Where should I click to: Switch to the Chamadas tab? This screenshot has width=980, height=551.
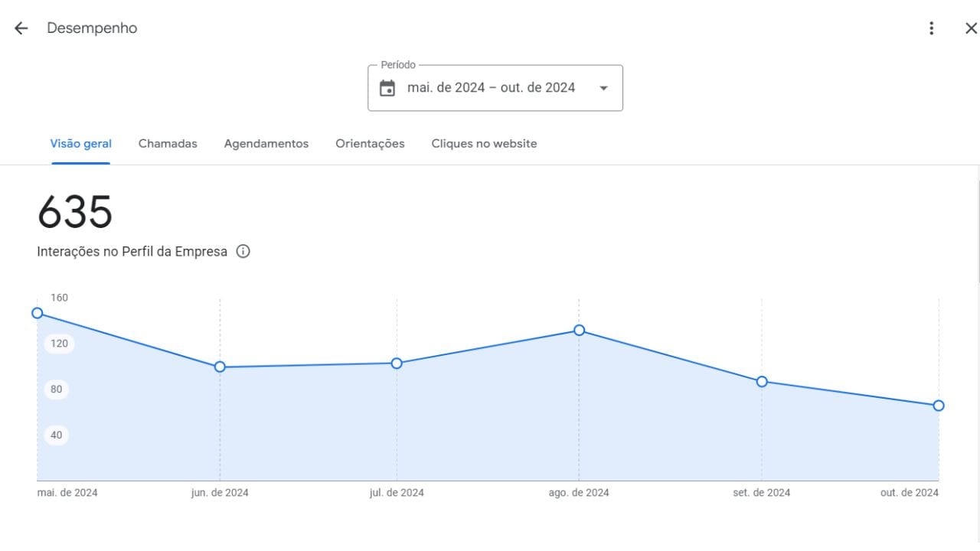[168, 143]
